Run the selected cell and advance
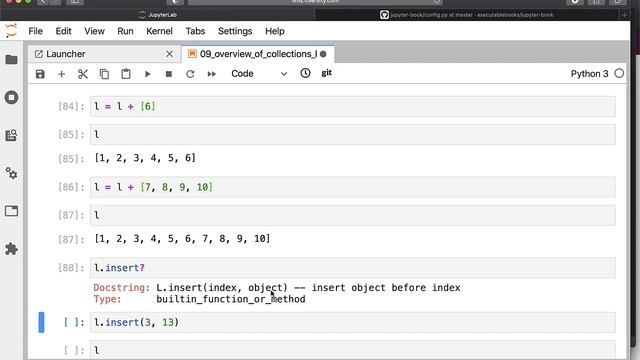Image resolution: width=640 pixels, height=360 pixels. tap(148, 74)
